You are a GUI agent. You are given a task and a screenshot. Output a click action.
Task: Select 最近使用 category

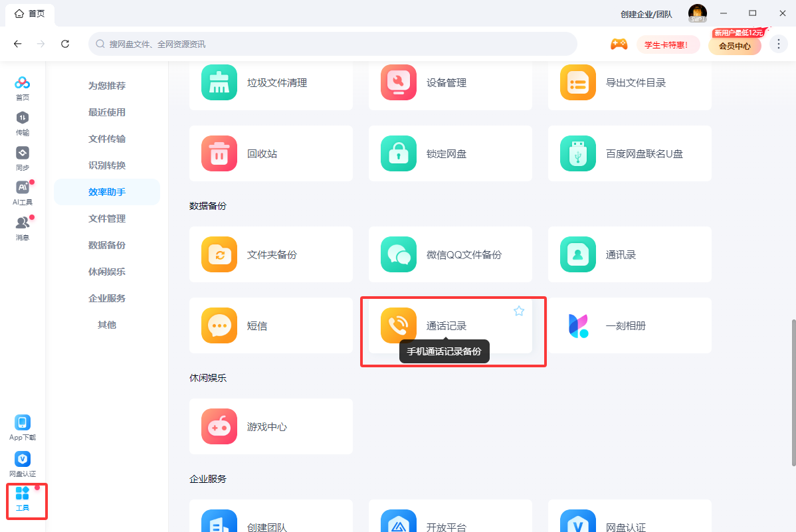pyautogui.click(x=106, y=112)
